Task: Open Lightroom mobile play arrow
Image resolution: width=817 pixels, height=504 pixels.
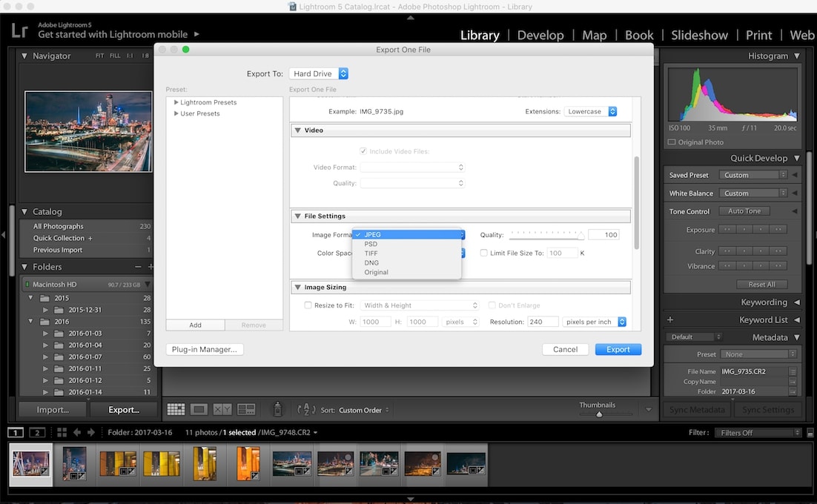Action: coord(196,34)
